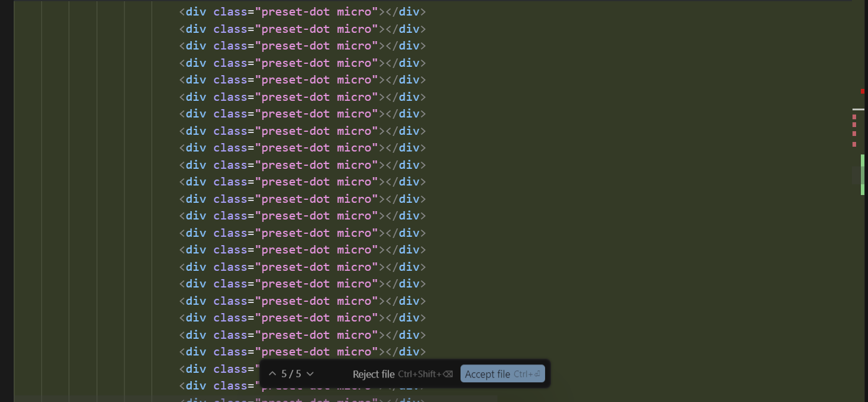Screen dimensions: 868x402
Task: Click the 5 / 5 change counter
Action: click(291, 374)
